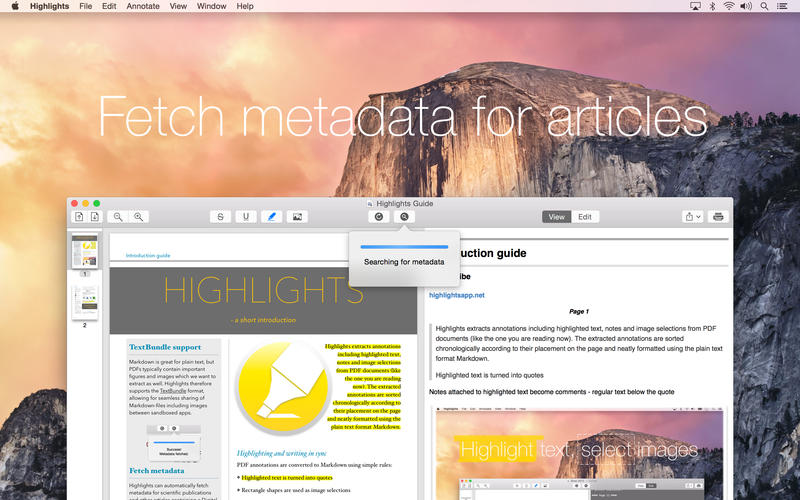This screenshot has width=800, height=500.
Task: Click the 'TextBundle support' heading
Action: pos(165,347)
